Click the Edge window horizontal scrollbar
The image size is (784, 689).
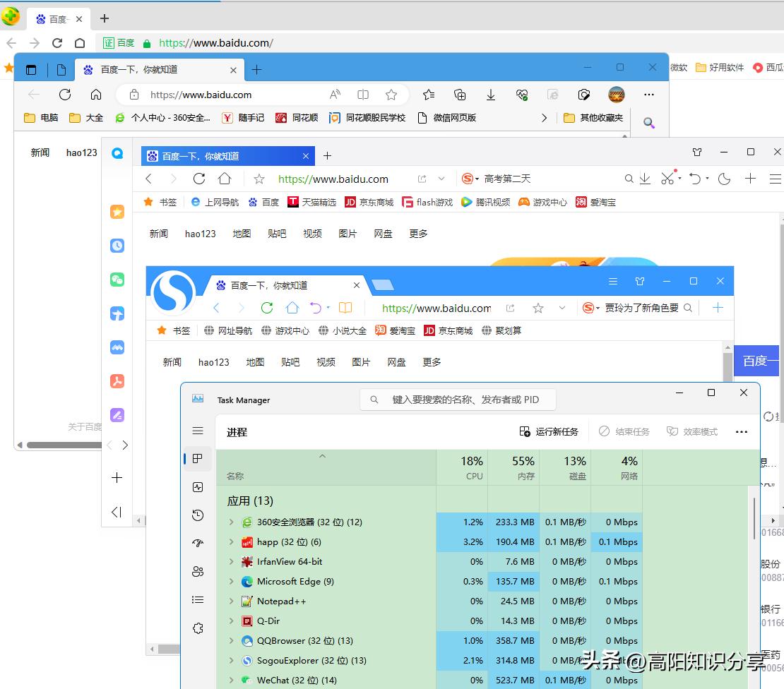64,445
